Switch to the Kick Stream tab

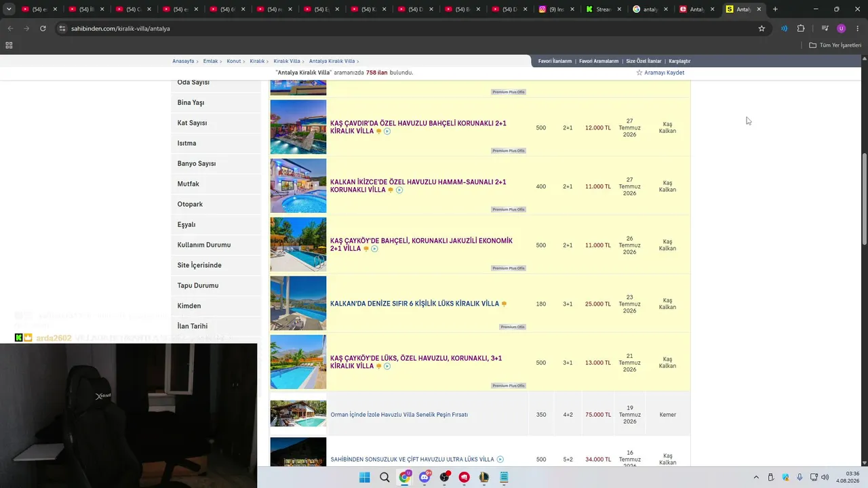click(604, 9)
